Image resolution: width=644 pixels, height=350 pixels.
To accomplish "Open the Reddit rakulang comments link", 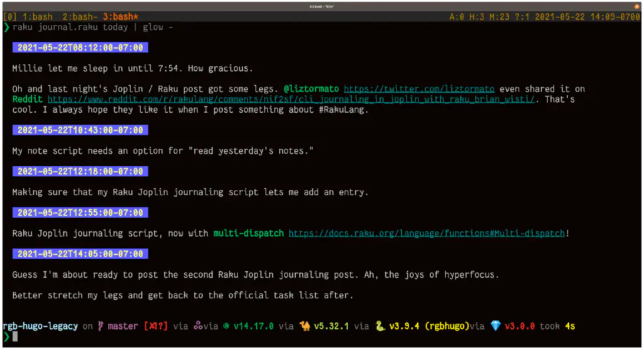I will (293, 99).
